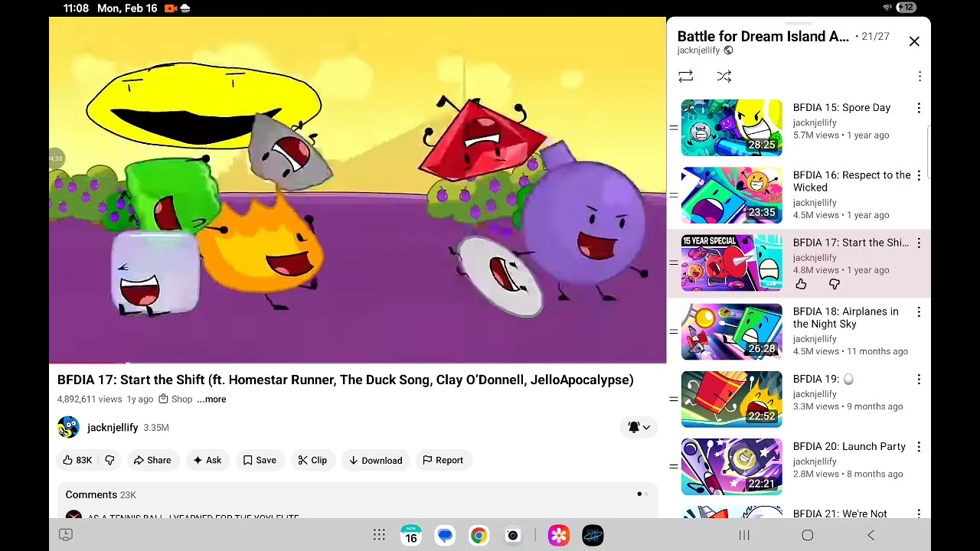This screenshot has width=980, height=551.
Task: Toggle playlist shuffle icon
Action: click(x=724, y=77)
